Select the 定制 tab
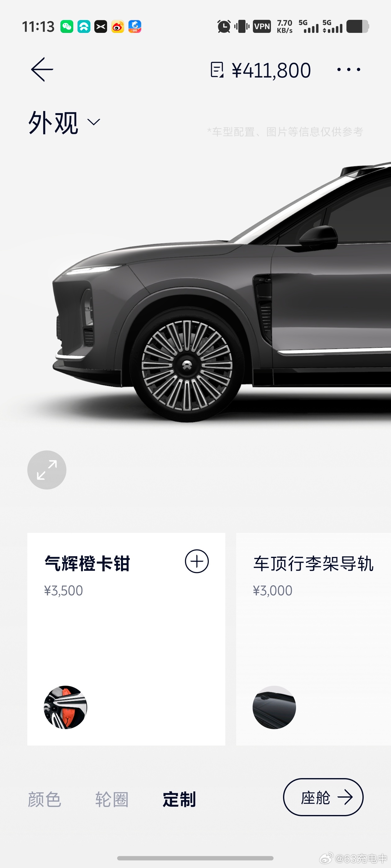This screenshot has height=868, width=391. 179,799
